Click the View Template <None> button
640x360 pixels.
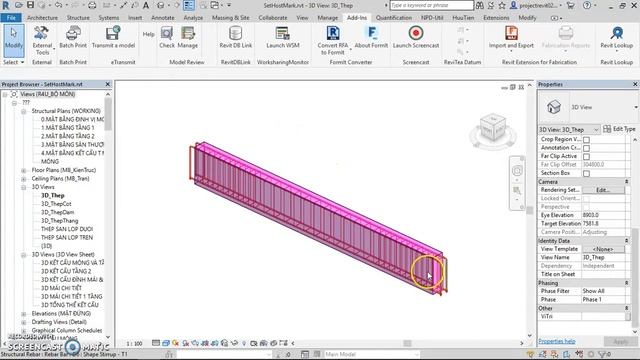(x=603, y=249)
